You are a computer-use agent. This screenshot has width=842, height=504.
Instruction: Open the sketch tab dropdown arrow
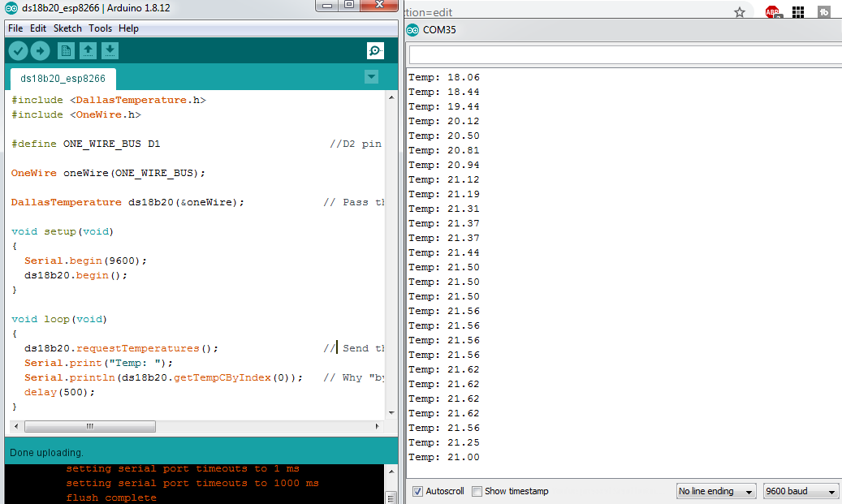(x=371, y=77)
